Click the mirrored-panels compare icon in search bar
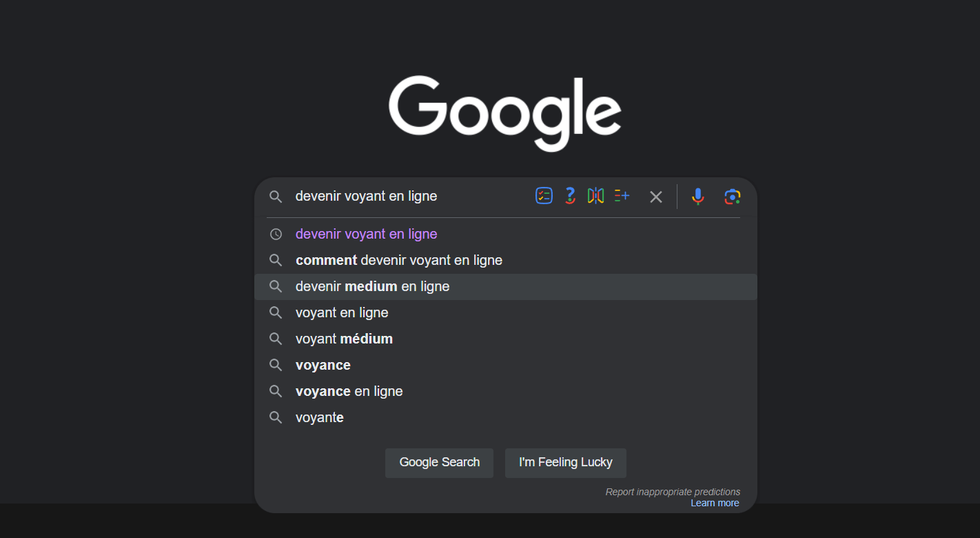The image size is (980, 538). pos(595,196)
